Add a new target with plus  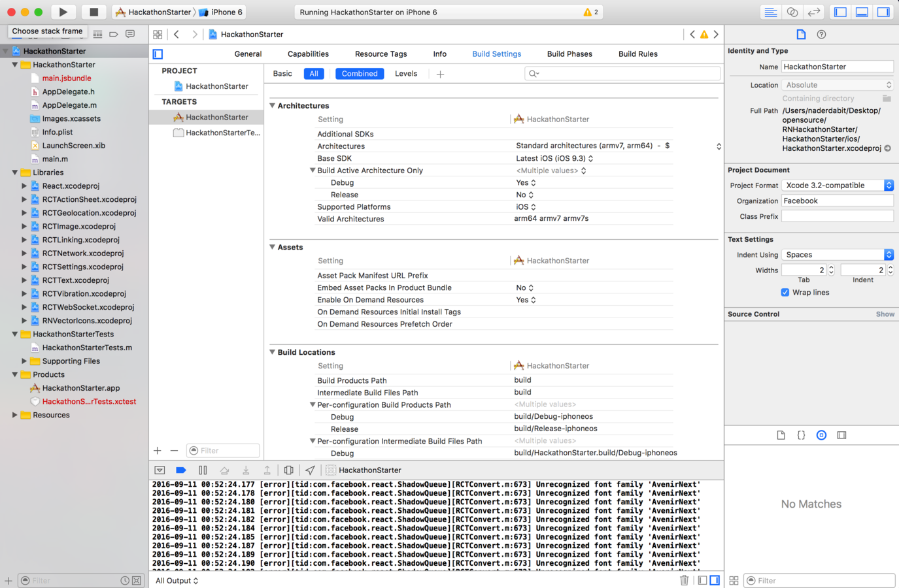tap(158, 451)
